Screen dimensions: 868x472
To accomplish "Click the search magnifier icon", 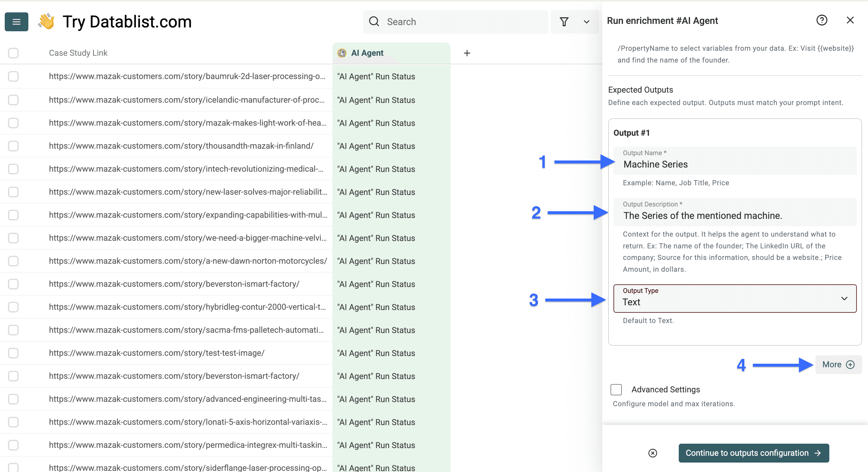I will 374,21.
